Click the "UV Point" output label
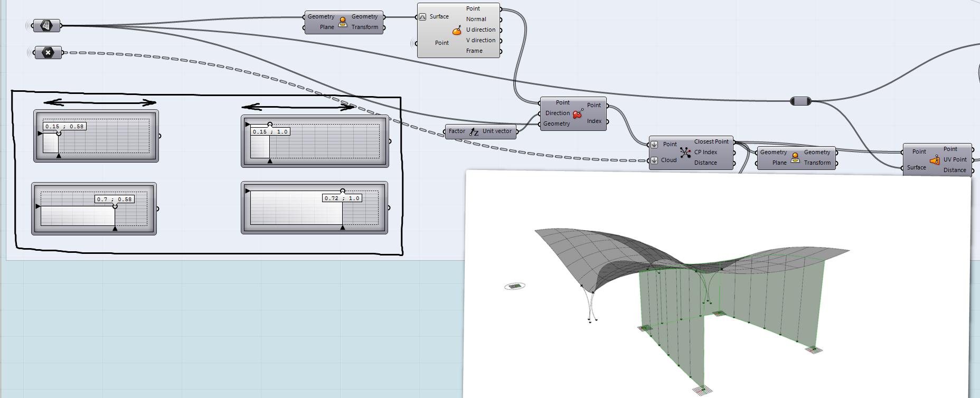 (x=955, y=160)
